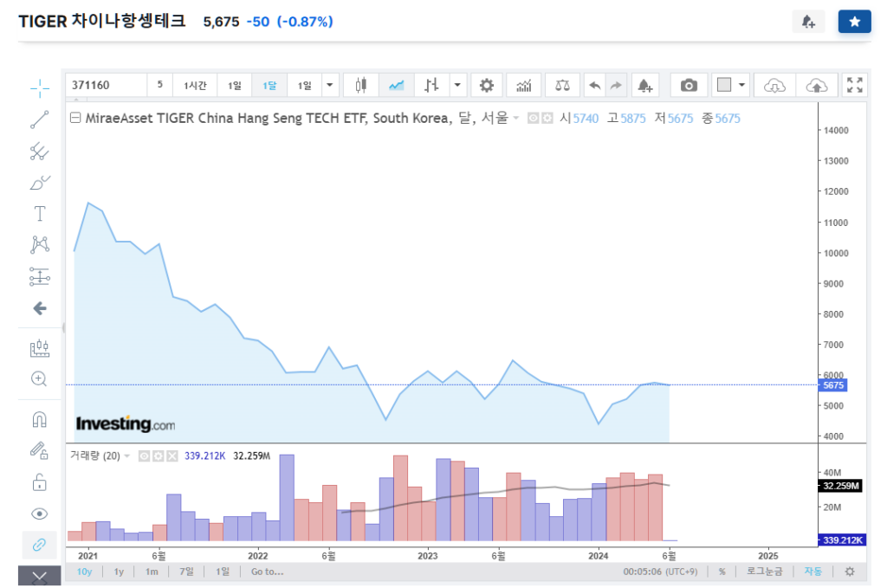Open series legend dropdown after 서울
The image size is (887, 588).
(x=516, y=118)
